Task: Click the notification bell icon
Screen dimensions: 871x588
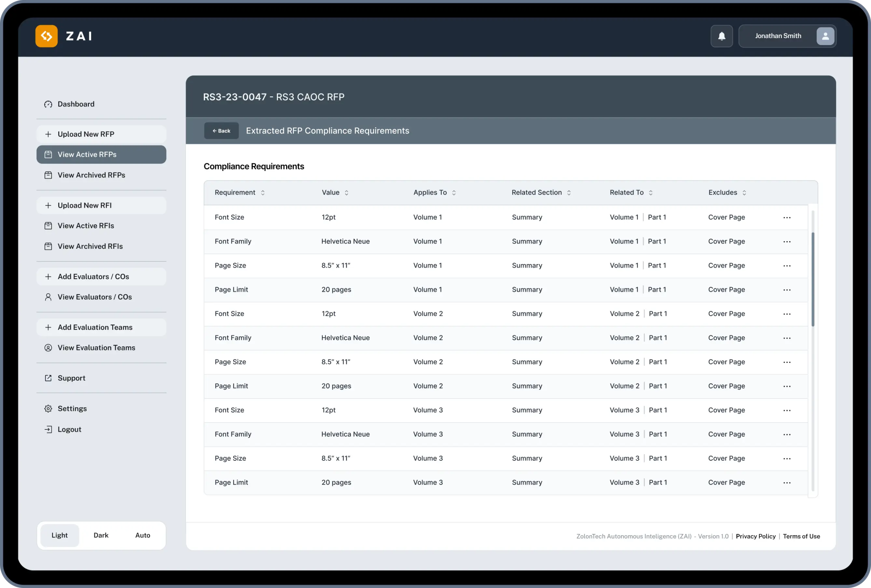Action: pos(721,36)
